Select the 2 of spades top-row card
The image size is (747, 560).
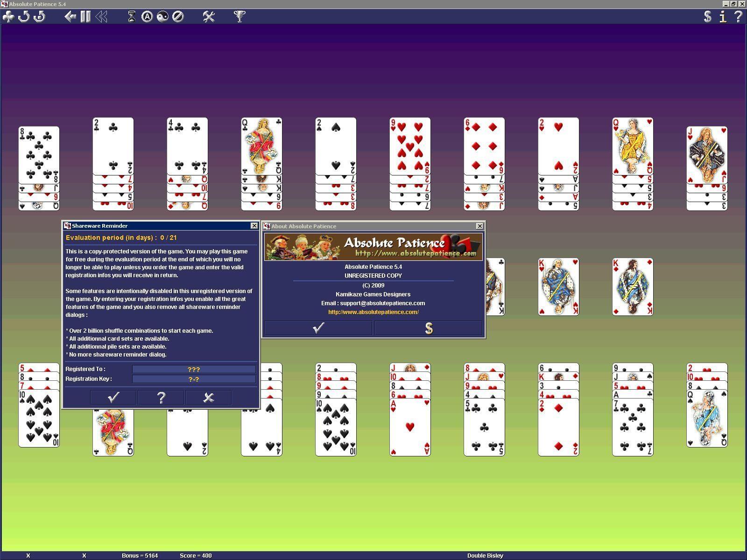336,146
